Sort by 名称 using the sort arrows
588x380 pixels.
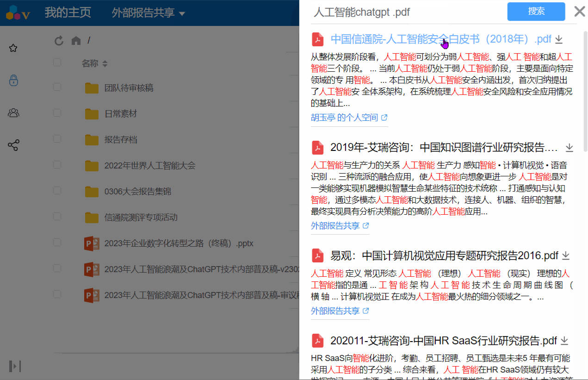(105, 63)
